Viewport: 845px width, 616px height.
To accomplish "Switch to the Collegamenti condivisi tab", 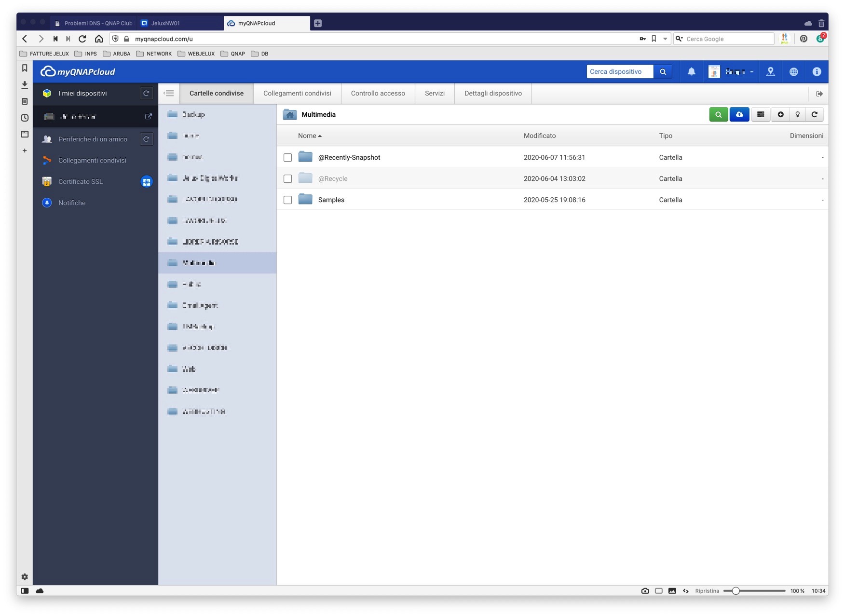I will click(297, 94).
